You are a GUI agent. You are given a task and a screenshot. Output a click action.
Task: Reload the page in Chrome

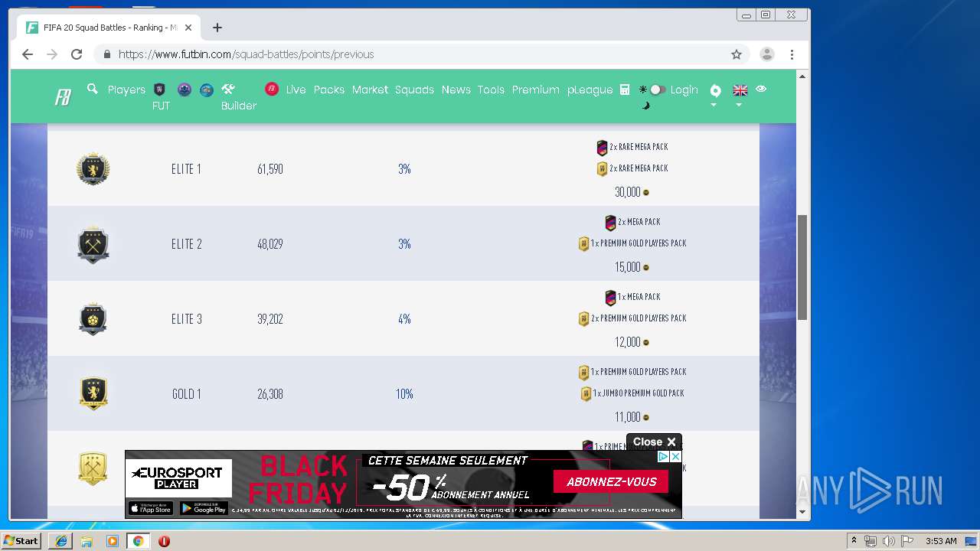pos(77,54)
